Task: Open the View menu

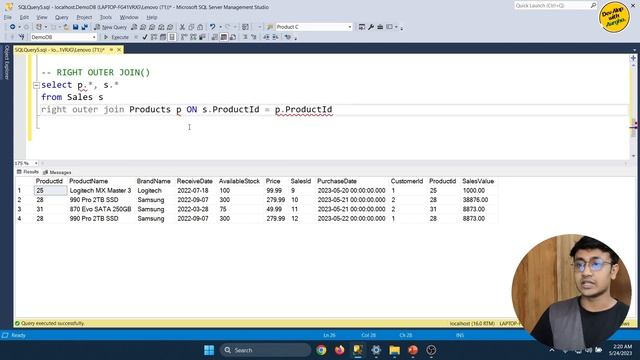Action: point(42,17)
